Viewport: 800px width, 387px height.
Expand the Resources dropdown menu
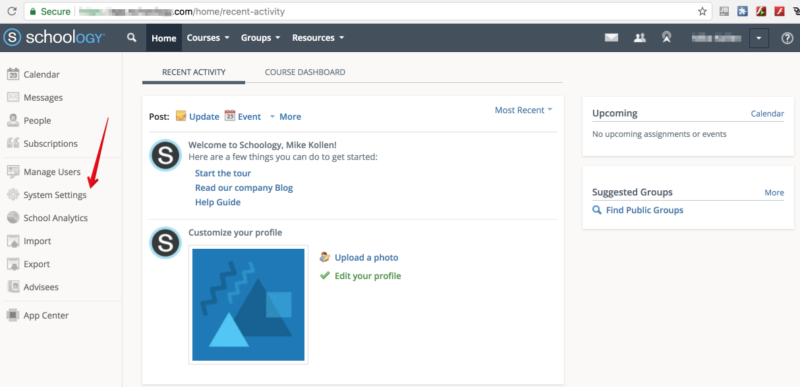[x=318, y=38]
